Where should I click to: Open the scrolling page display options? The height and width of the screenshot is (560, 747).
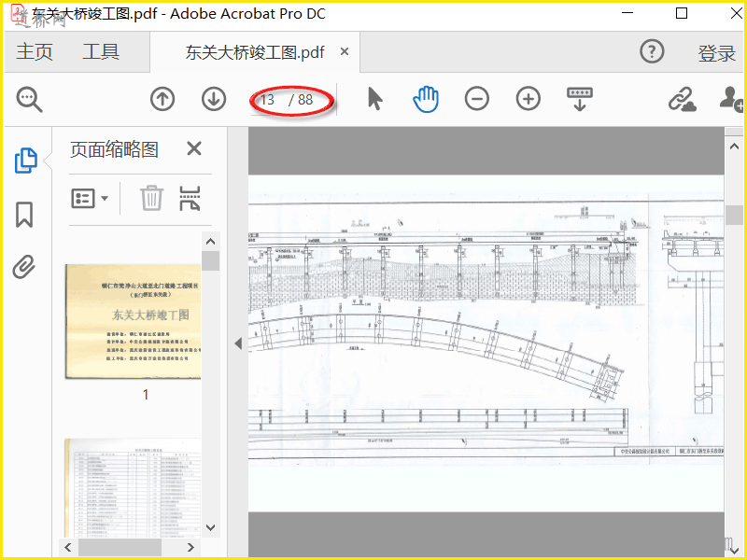point(580,99)
